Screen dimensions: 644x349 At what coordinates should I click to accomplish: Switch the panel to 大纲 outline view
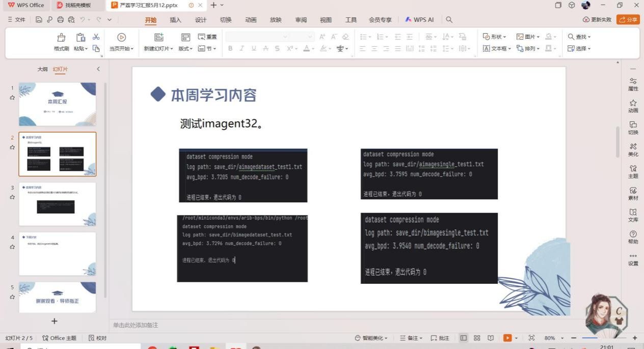coord(42,69)
